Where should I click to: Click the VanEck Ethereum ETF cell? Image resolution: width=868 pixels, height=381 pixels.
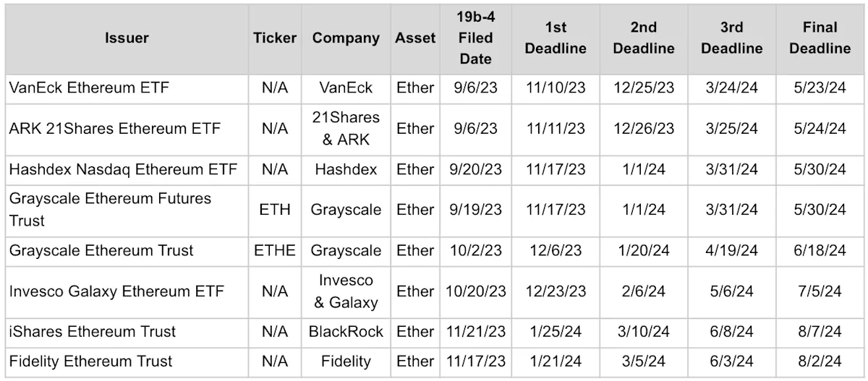(x=127, y=88)
